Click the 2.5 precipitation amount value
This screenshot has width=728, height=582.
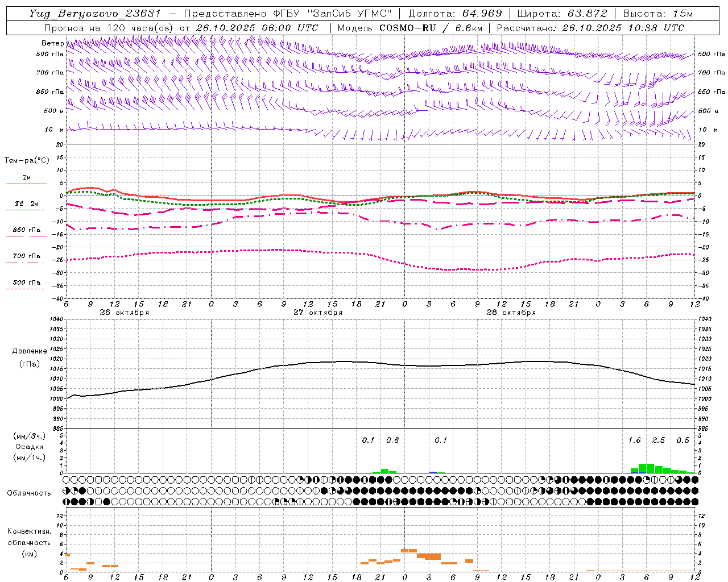(x=659, y=440)
